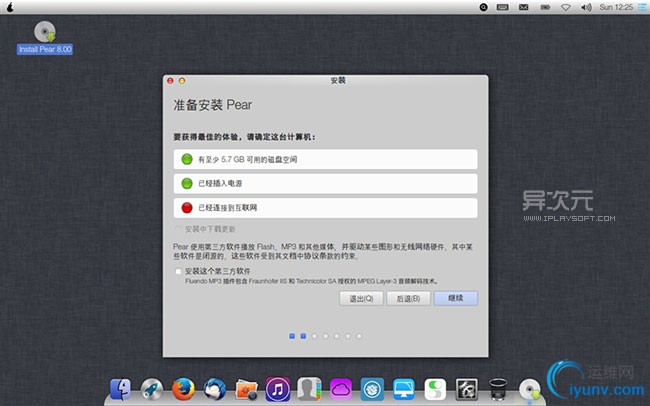Viewport: 650px width, 406px height.
Task: Open the purple cloud app icon
Action: [341, 389]
